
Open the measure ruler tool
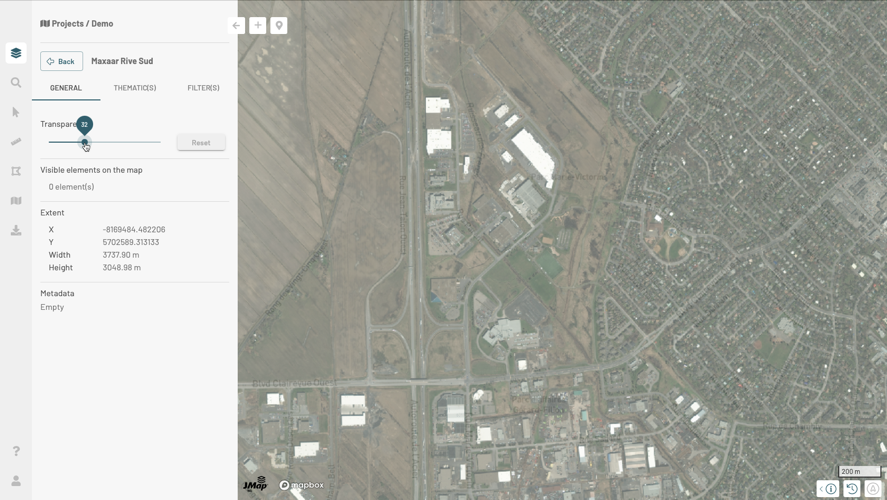click(x=16, y=142)
